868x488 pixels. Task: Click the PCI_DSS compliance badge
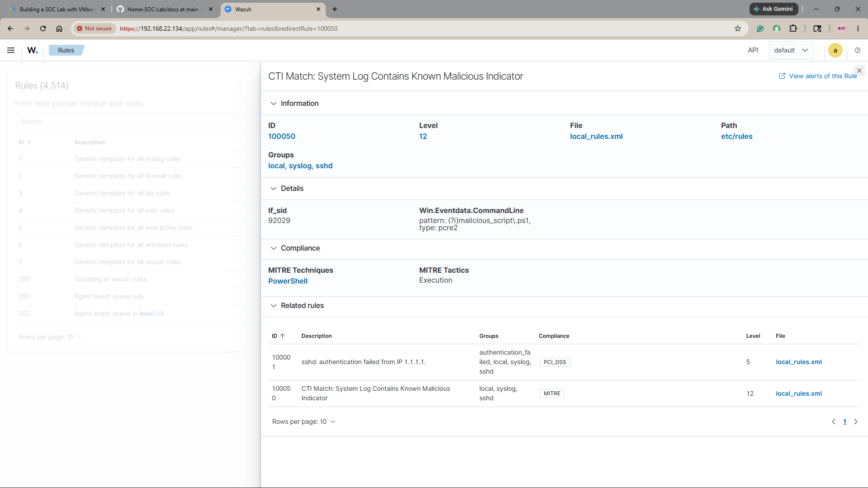[x=555, y=362]
